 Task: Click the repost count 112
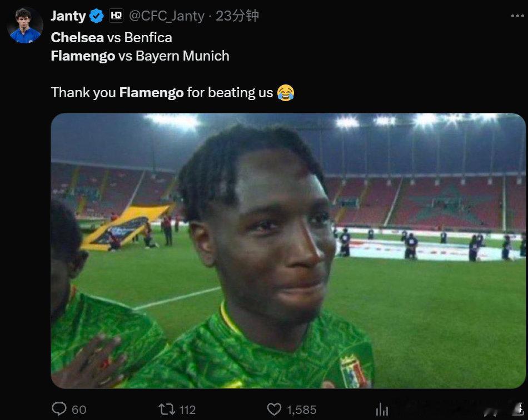click(187, 409)
